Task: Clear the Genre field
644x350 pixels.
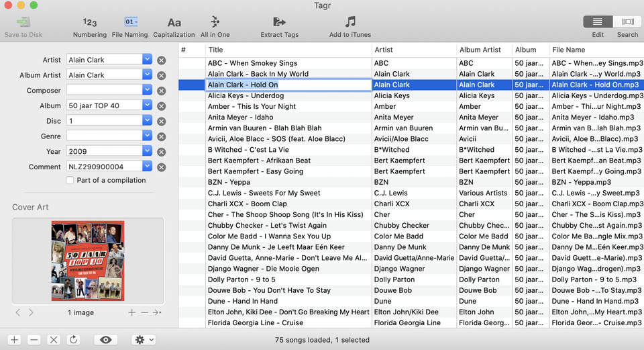Action: [162, 136]
